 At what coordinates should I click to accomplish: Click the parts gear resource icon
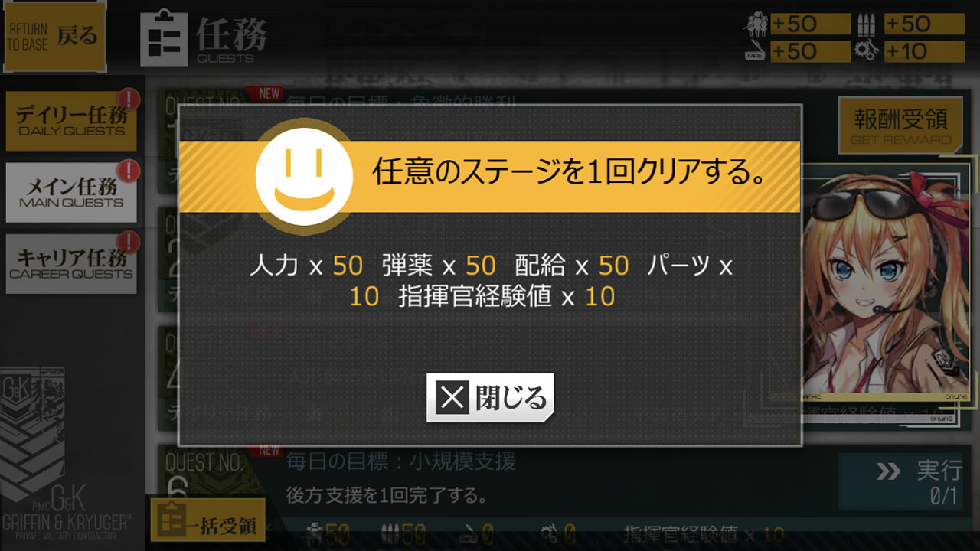coord(868,52)
